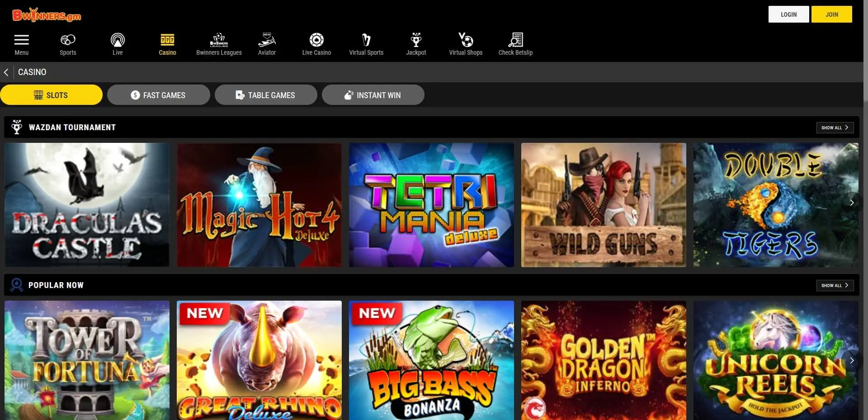Switch to the Table Games tab
The image size is (868, 420).
point(266,95)
